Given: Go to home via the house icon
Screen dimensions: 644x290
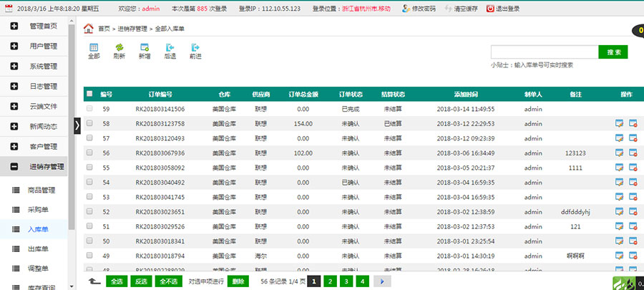Looking at the screenshot, I should [89, 29].
